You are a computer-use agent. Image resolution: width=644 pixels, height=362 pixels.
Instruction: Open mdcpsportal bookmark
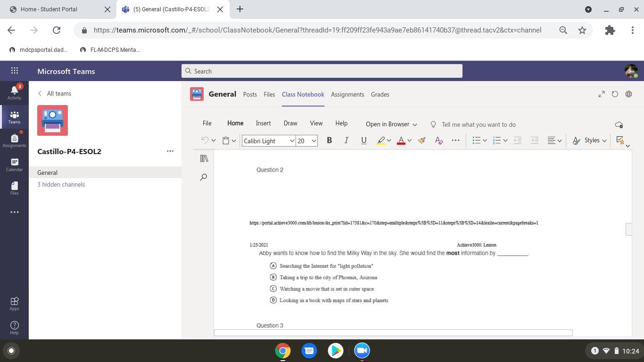coord(39,49)
